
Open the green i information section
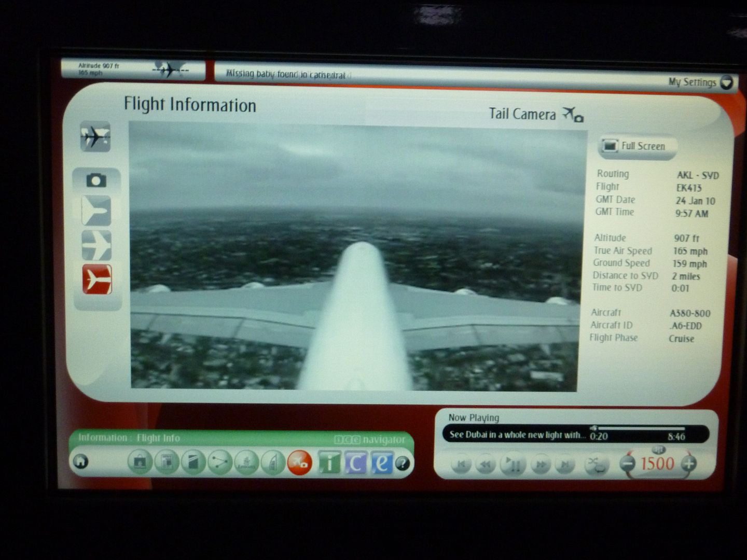329,462
